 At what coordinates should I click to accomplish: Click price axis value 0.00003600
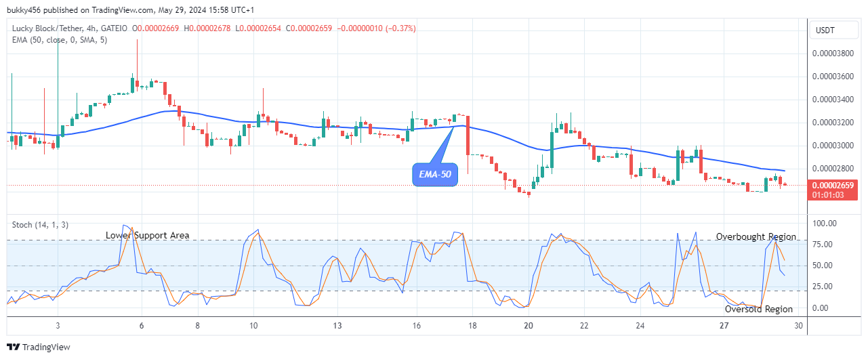pyautogui.click(x=834, y=76)
